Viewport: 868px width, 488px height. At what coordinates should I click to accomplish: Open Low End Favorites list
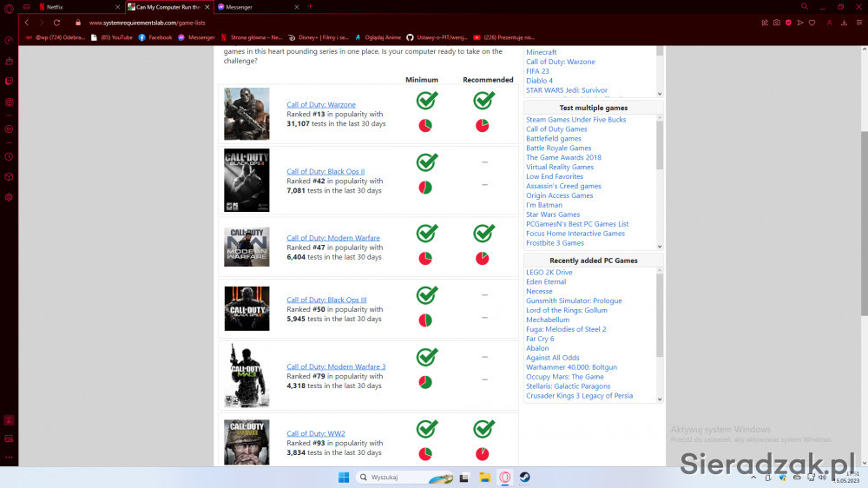554,176
